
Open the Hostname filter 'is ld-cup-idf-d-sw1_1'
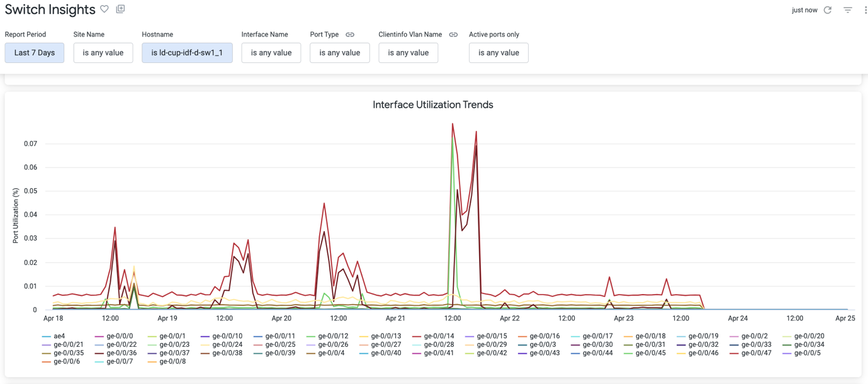[187, 53]
